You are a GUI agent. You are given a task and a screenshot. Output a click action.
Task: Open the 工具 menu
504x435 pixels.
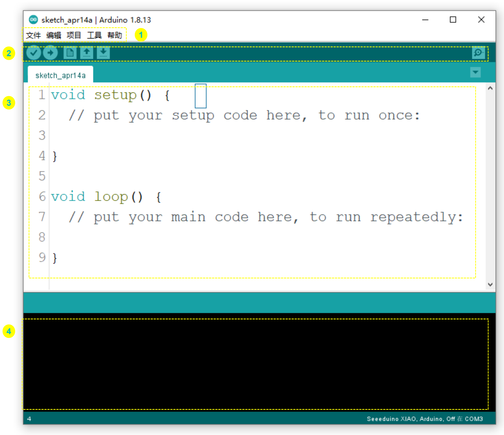94,35
